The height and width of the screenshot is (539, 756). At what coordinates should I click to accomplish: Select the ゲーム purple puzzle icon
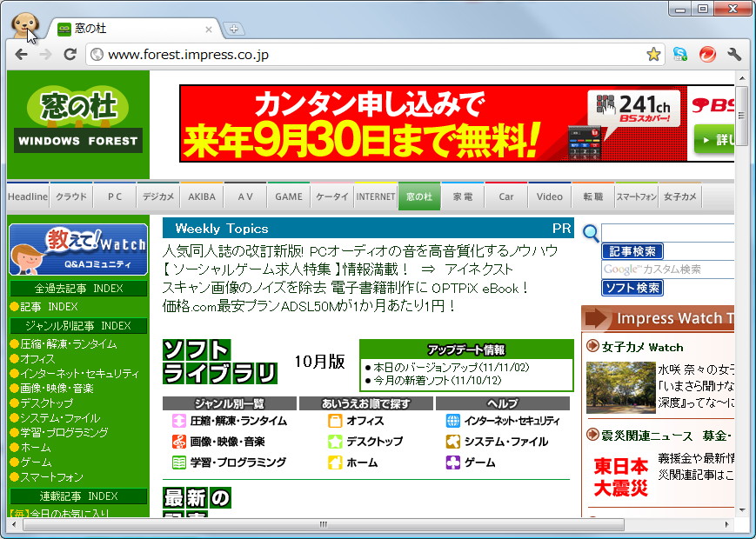click(x=454, y=462)
